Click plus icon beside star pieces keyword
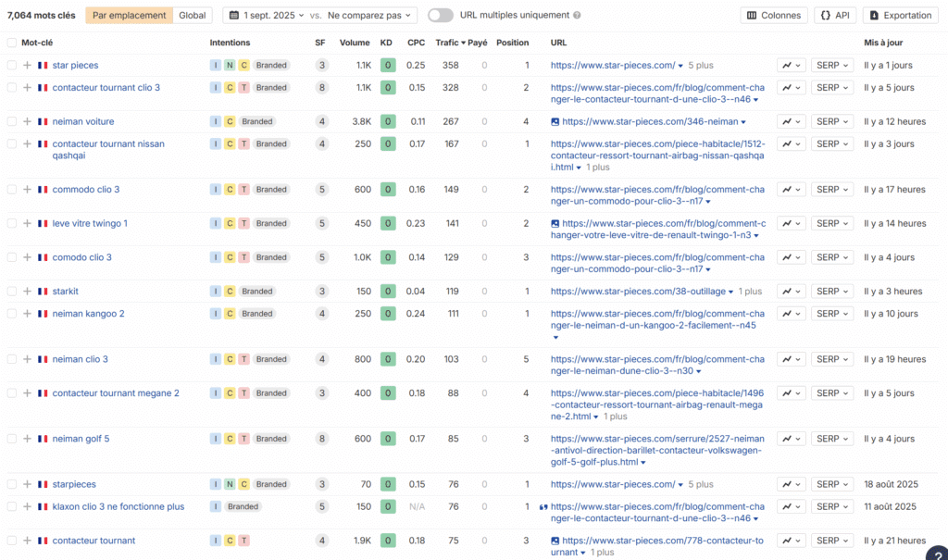948x560 pixels. click(27, 66)
